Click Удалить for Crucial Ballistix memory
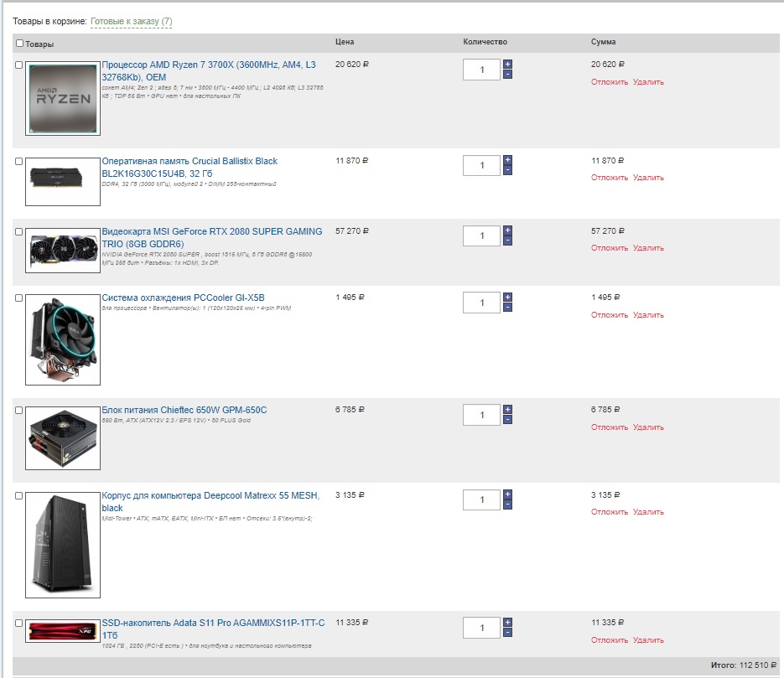 coord(648,178)
